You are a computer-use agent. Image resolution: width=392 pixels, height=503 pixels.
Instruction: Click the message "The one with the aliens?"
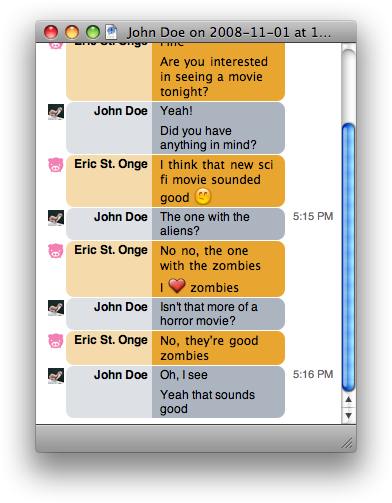pos(205,224)
